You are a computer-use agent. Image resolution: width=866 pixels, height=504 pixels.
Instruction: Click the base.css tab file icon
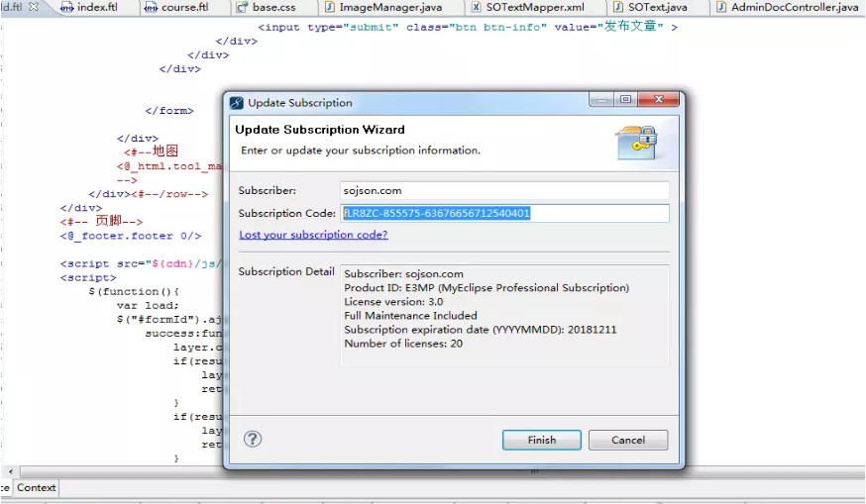[x=242, y=8]
